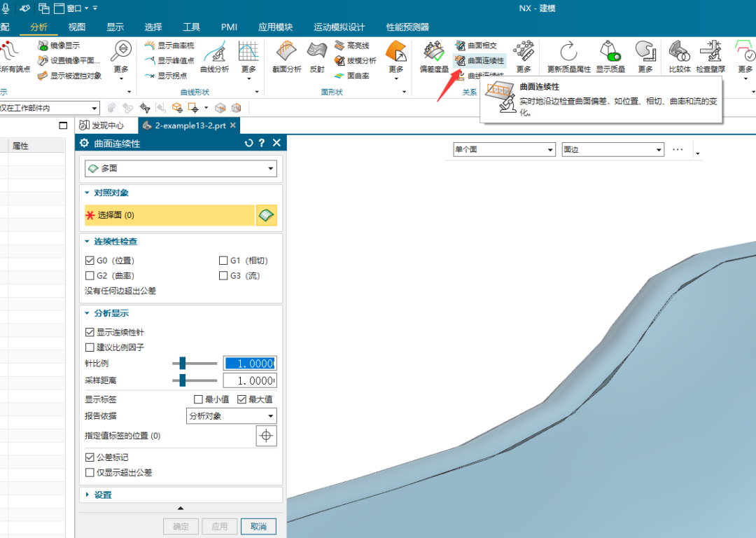
Task: Click the 针比例 slider
Action: point(195,363)
